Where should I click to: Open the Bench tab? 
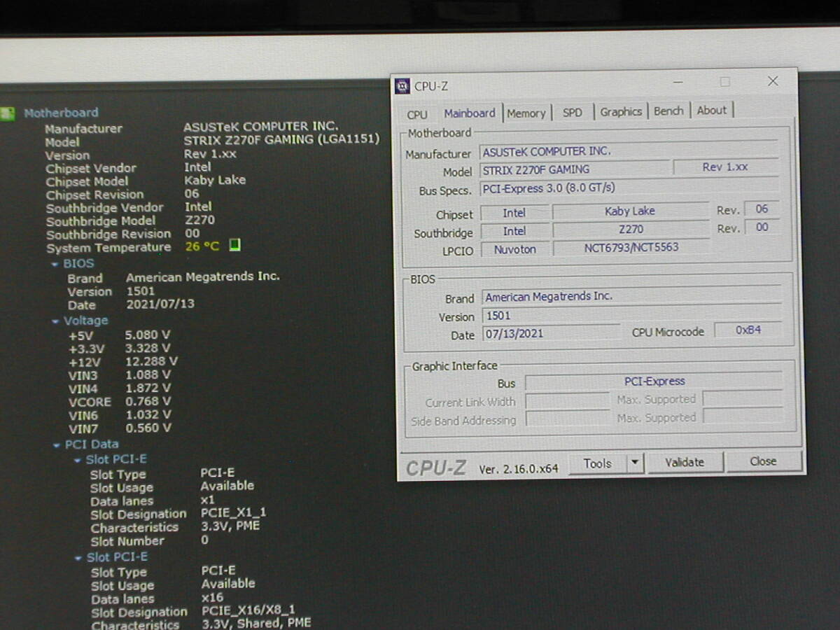pyautogui.click(x=668, y=111)
